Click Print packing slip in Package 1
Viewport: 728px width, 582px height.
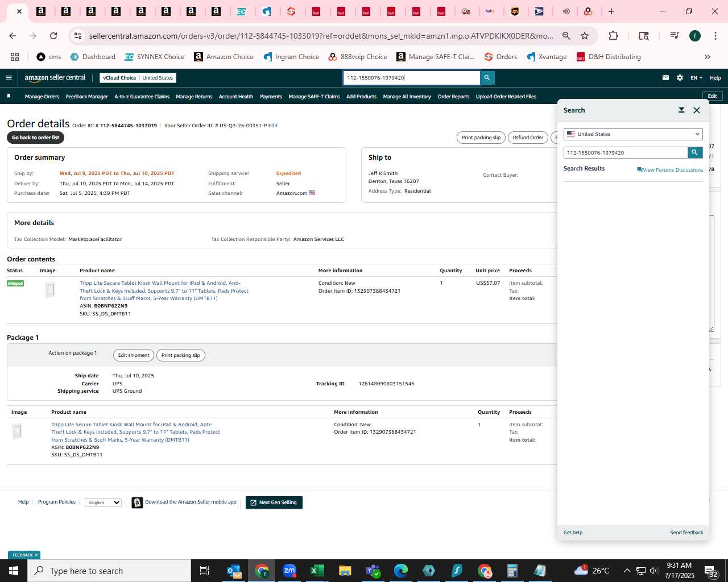(181, 355)
